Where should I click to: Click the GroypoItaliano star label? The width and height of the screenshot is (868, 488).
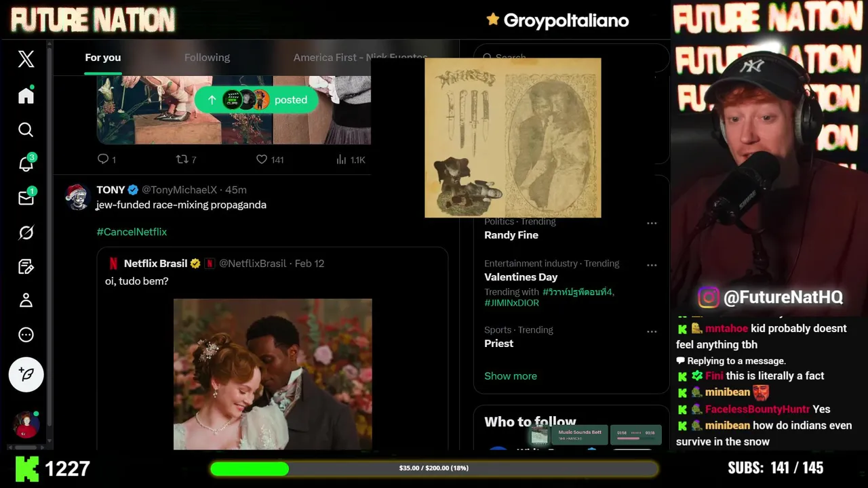558,20
